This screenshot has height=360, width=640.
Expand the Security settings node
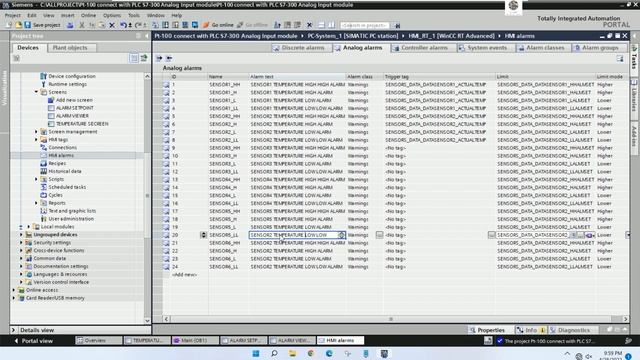pos(21,242)
